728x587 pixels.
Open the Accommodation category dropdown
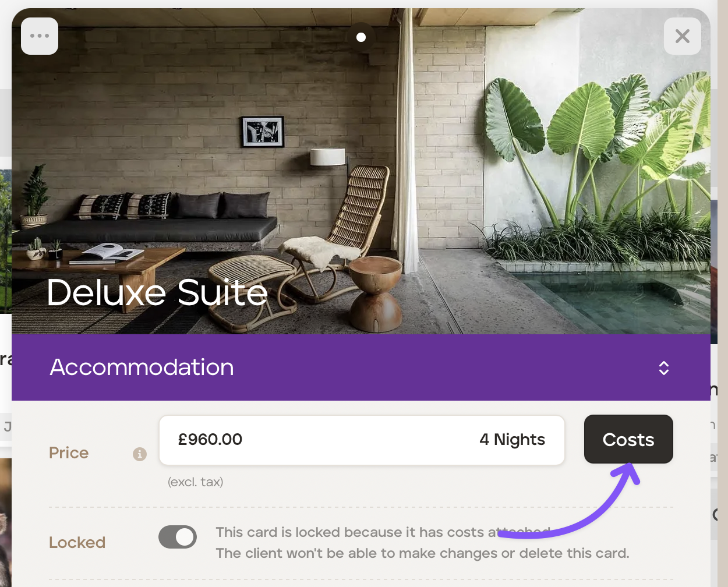click(360, 367)
